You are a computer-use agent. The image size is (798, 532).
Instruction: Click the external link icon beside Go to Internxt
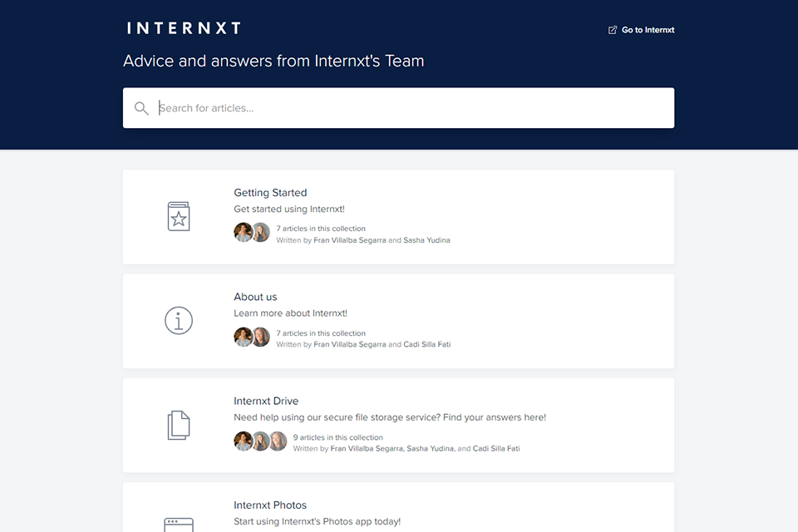[613, 30]
